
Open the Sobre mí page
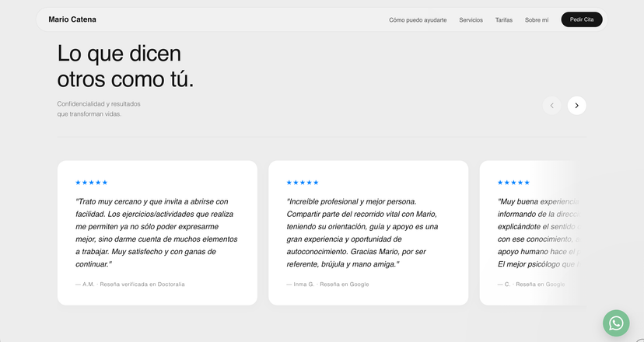pyautogui.click(x=537, y=19)
